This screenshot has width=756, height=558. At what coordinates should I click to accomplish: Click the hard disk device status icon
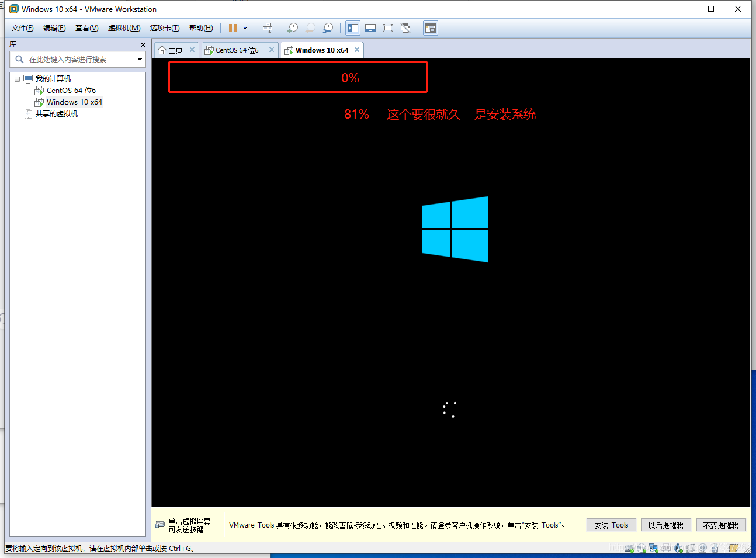click(x=629, y=548)
